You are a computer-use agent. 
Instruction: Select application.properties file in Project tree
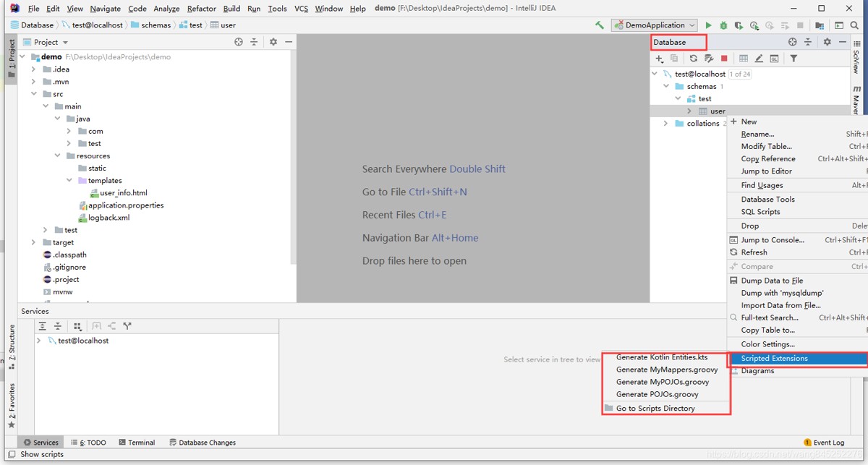(x=125, y=205)
